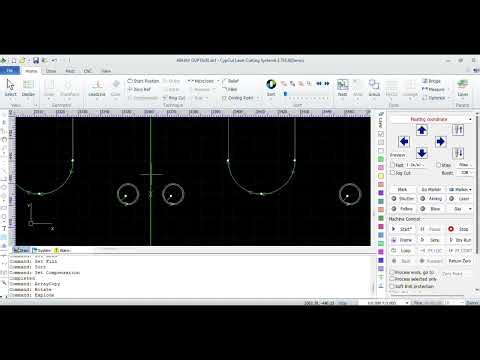
Task: Check 'Process selected only' option
Action: (392, 279)
